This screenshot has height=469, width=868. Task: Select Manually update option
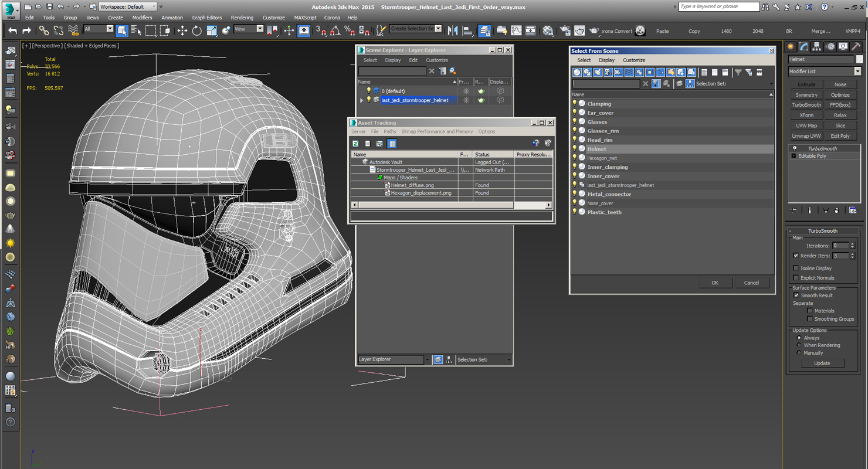(799, 353)
